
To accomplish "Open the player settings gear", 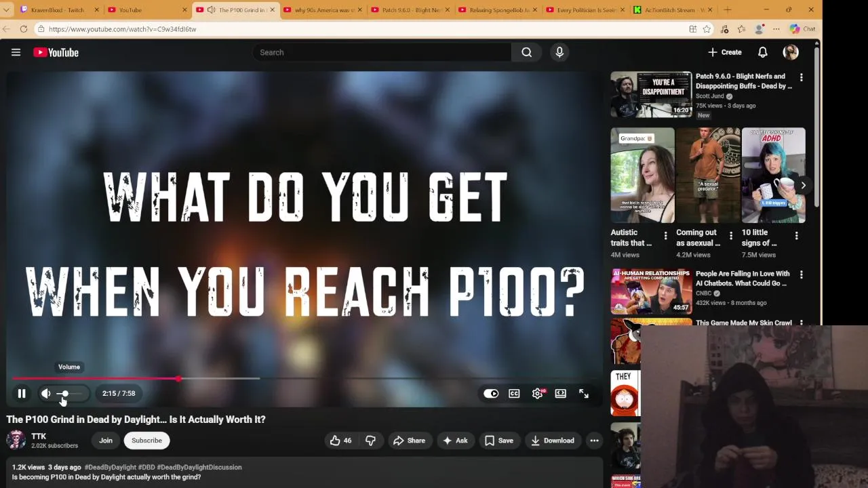I will tap(538, 394).
